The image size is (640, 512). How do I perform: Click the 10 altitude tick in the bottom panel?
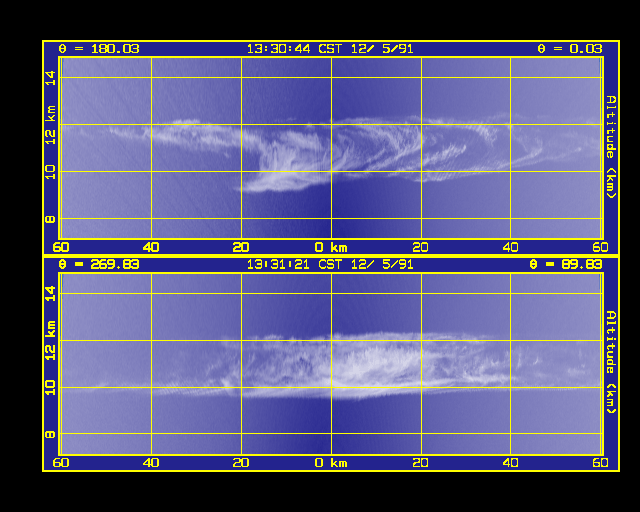[50, 387]
